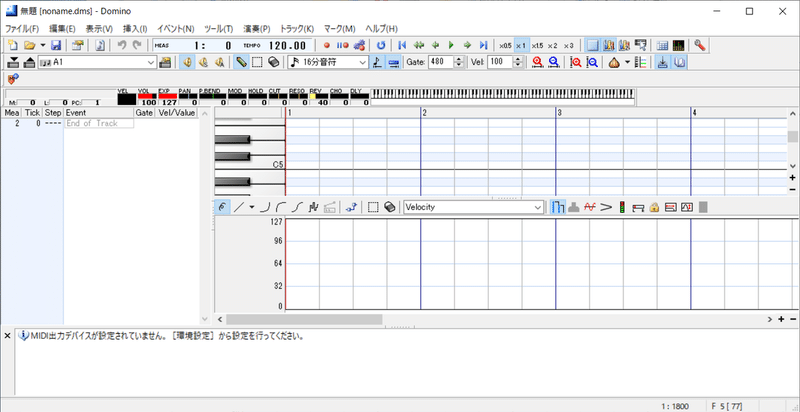Select the pencil note input tool

[241, 62]
